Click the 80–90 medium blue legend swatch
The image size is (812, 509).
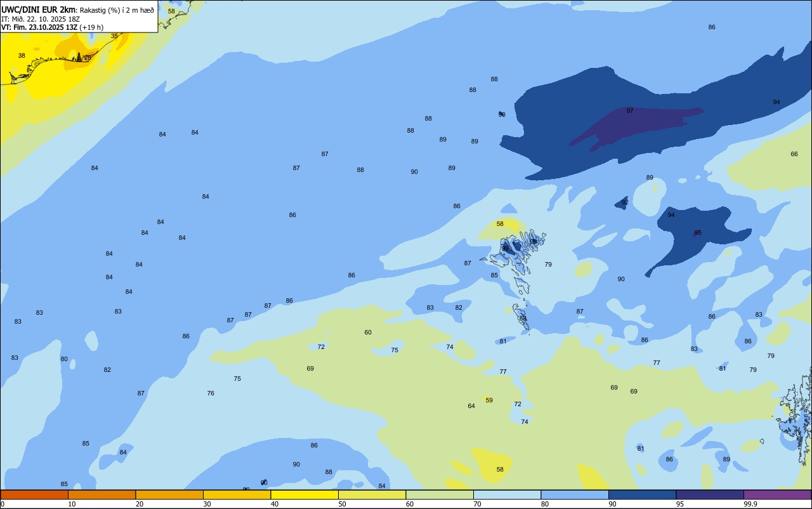[575, 495]
